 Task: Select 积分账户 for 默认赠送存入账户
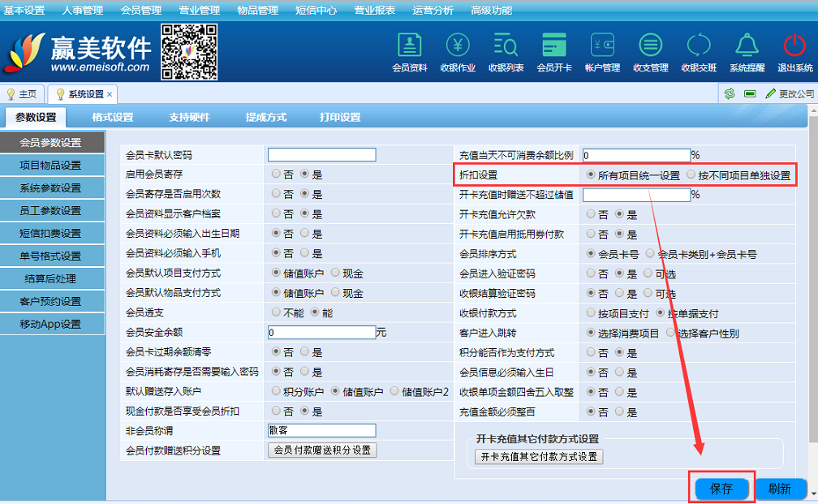click(x=277, y=391)
